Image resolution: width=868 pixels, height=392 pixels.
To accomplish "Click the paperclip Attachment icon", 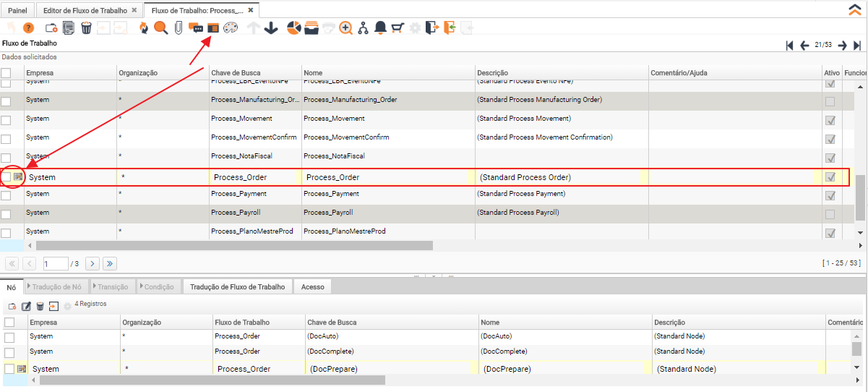I will 178,28.
